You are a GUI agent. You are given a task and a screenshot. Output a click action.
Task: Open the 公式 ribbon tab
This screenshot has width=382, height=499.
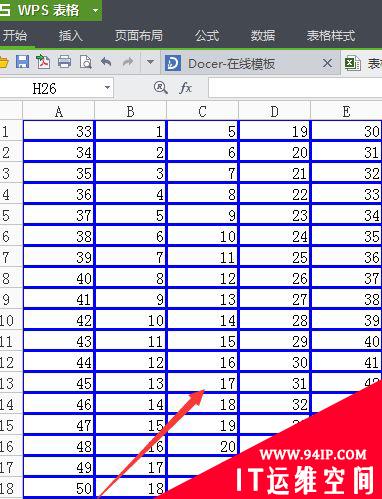click(x=207, y=35)
